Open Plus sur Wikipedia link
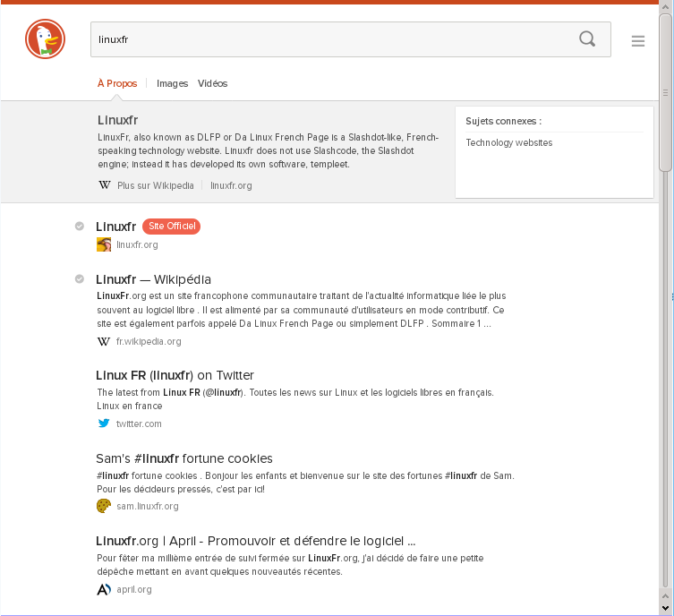The width and height of the screenshot is (674, 616). click(155, 185)
